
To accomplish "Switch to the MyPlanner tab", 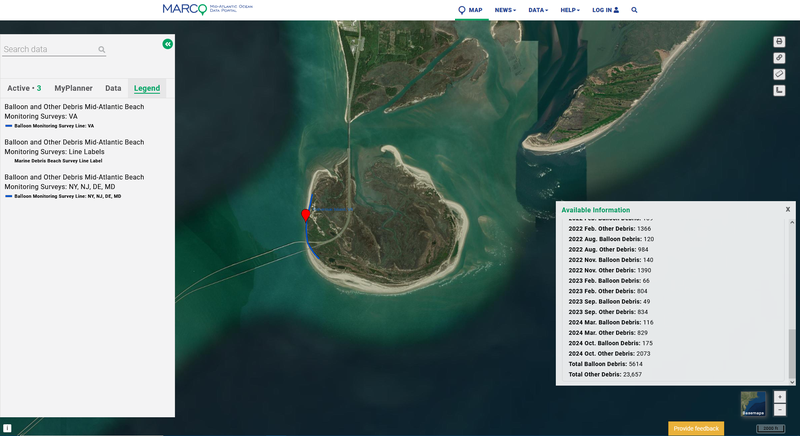I will 73,88.
